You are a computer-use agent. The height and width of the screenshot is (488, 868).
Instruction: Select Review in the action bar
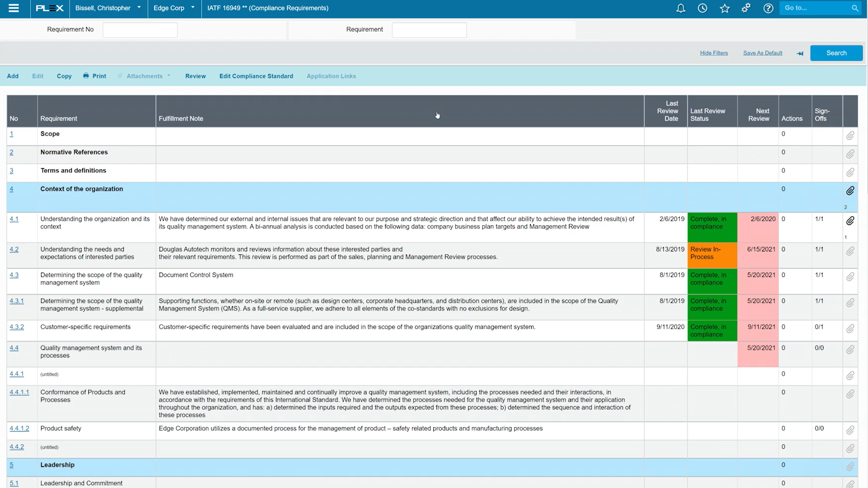coord(195,76)
